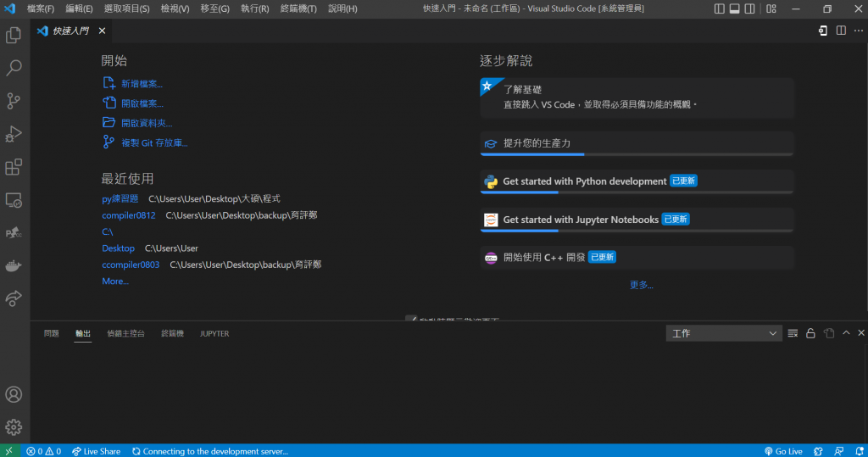The height and width of the screenshot is (457, 868).
Task: Open Get started with Jupyter Notebooks card
Action: 637,220
